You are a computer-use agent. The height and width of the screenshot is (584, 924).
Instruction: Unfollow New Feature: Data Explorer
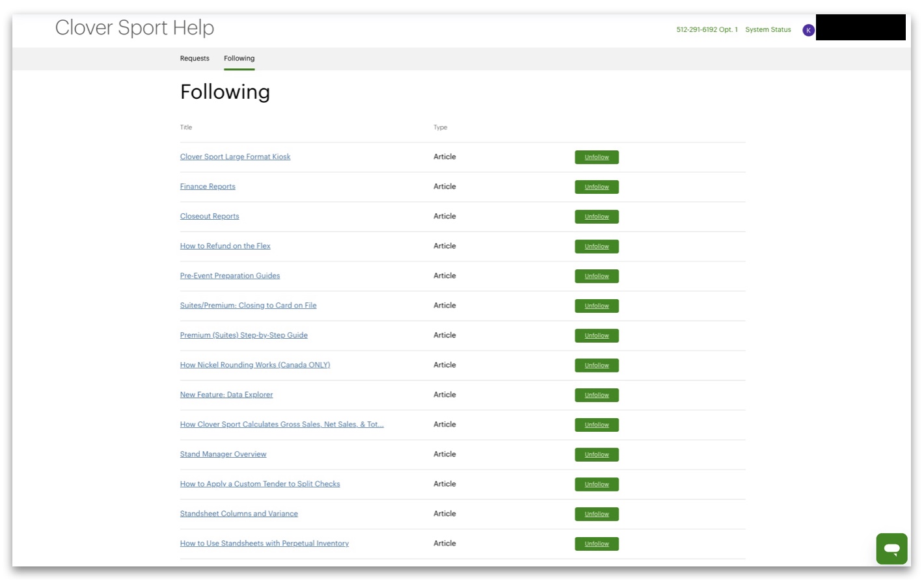click(x=597, y=395)
